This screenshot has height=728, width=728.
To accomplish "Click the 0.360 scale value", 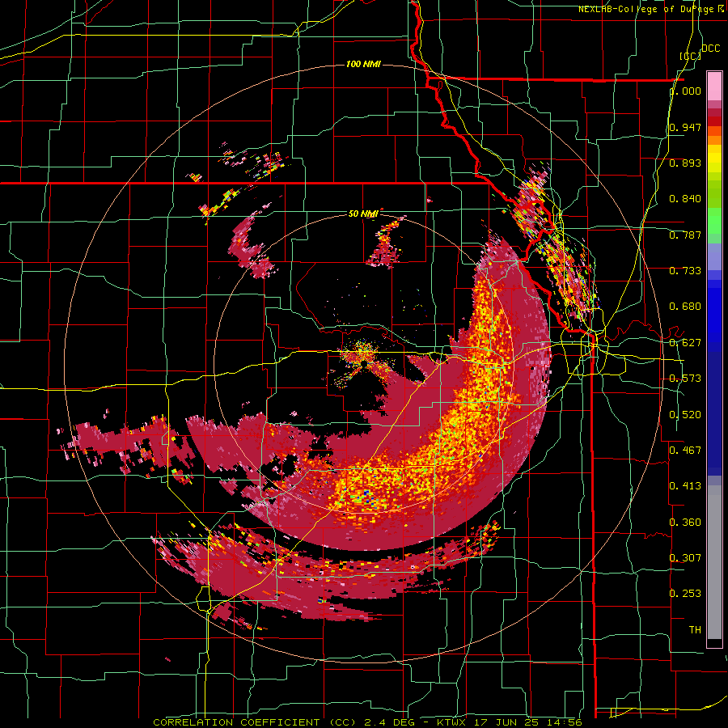I will tap(685, 523).
